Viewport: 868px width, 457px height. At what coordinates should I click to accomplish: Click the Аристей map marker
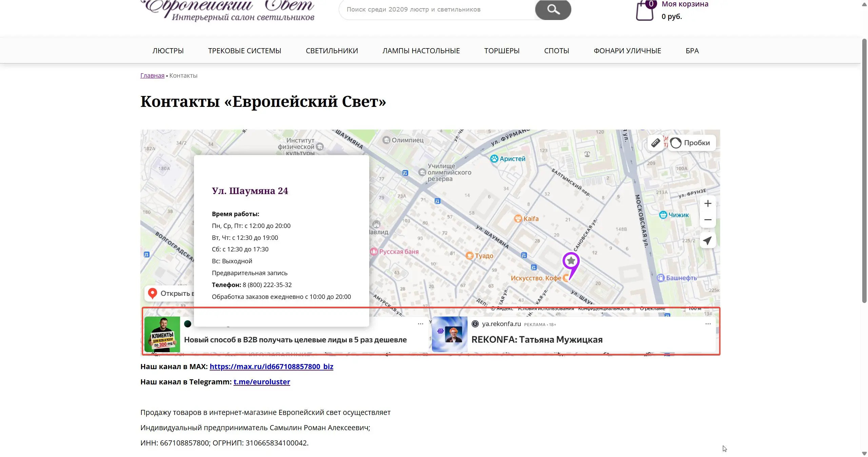(494, 159)
